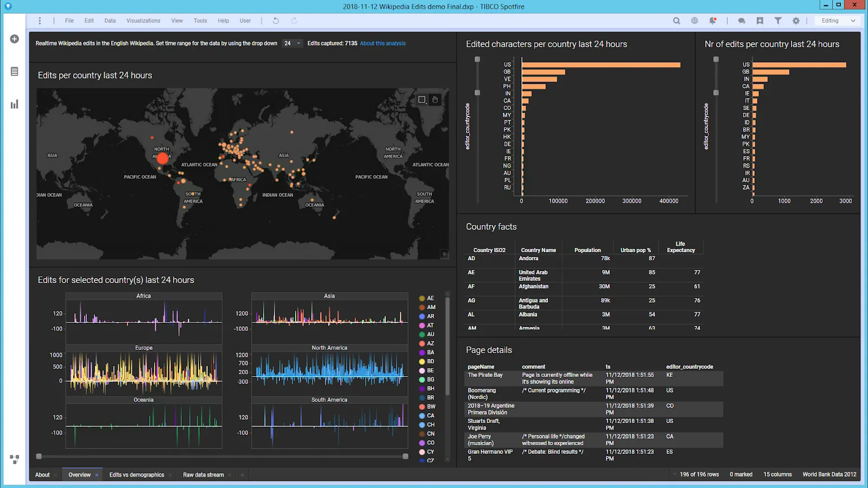Sort by Life Expectancy column header
868x488 pixels.
[681, 247]
